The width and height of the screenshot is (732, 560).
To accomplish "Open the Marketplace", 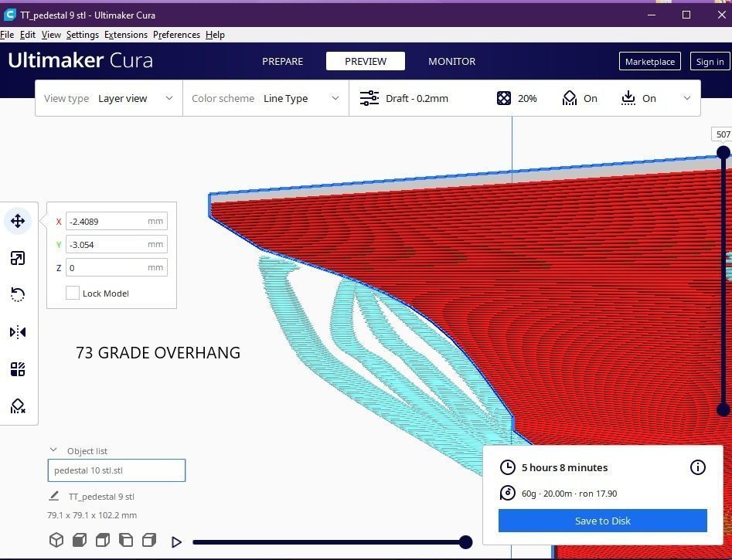I will (650, 61).
